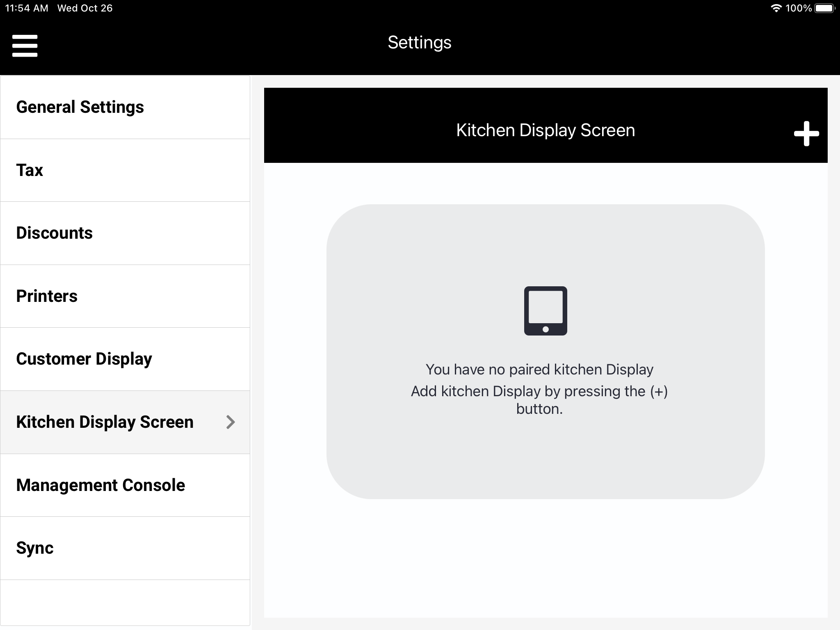Viewport: 840px width, 630px height.
Task: Tap the battery indicator icon
Action: pos(825,8)
